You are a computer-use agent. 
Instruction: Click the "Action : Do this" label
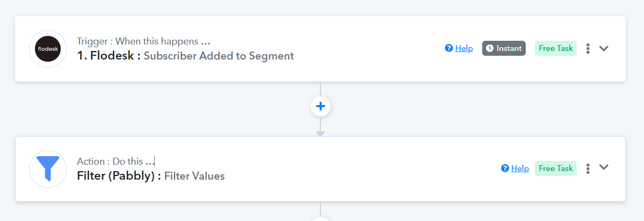pos(115,161)
